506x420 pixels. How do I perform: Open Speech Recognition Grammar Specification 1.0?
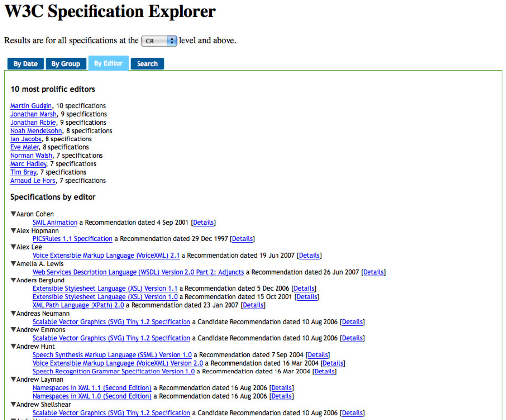(114, 372)
